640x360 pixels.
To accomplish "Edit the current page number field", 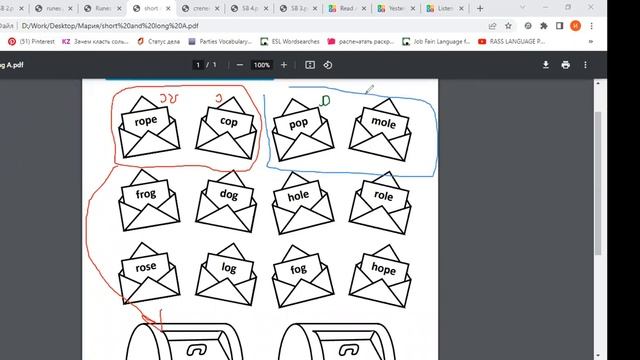I will coord(198,65).
